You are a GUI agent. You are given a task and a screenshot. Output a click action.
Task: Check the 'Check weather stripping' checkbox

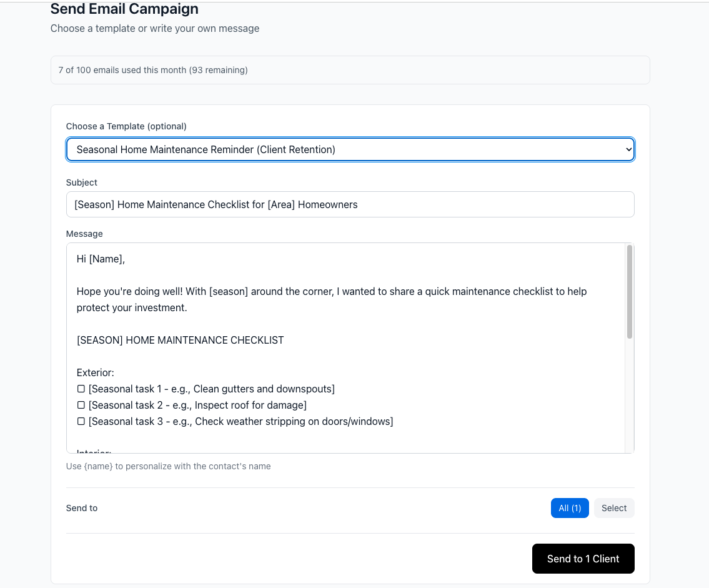[x=81, y=421]
